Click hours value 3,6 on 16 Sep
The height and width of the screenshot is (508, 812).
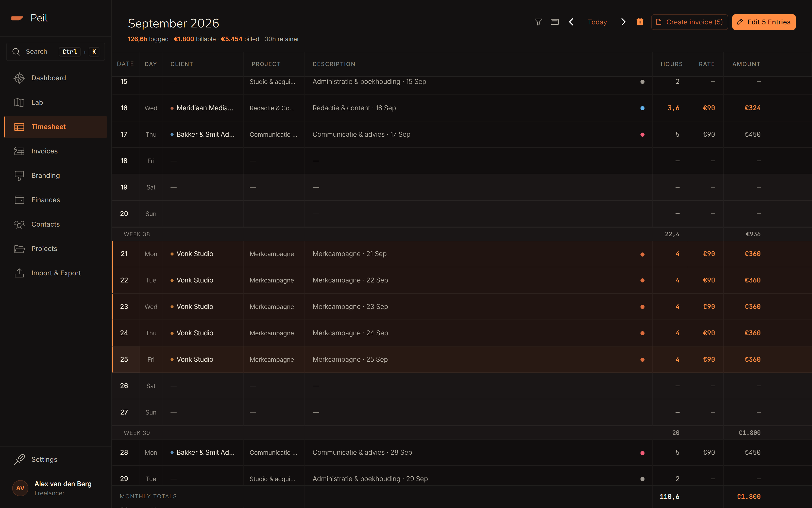673,108
